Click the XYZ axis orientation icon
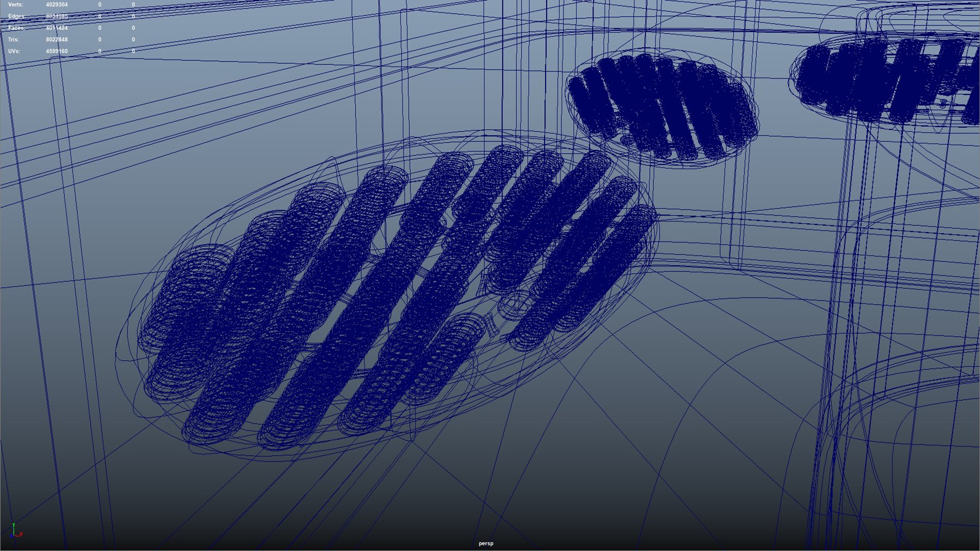Screen dimensions: 980x551 (x=15, y=532)
